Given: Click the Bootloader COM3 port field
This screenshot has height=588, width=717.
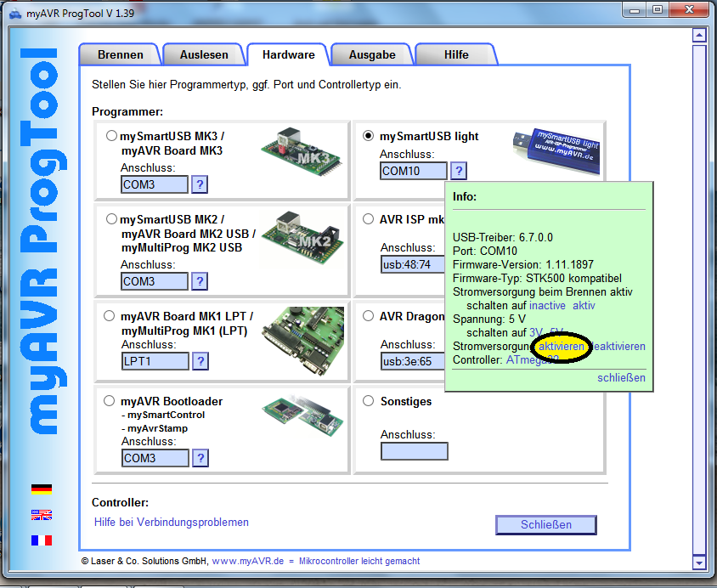Looking at the screenshot, I should [155, 458].
